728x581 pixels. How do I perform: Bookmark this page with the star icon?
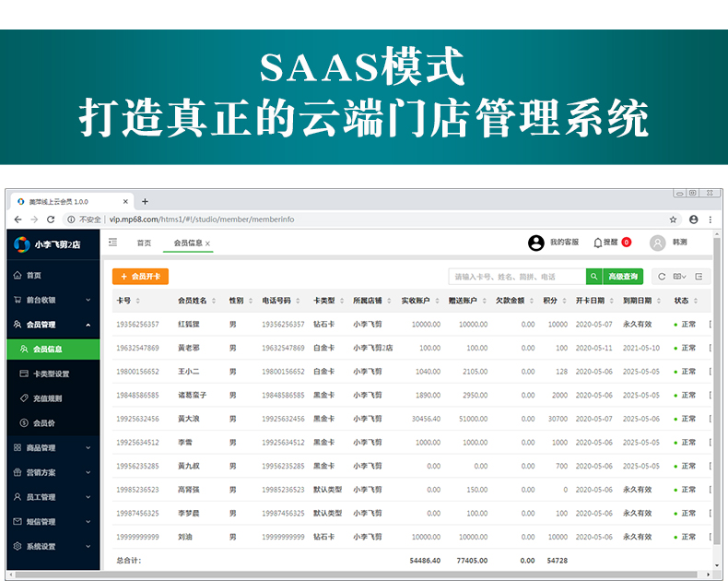[x=673, y=219]
